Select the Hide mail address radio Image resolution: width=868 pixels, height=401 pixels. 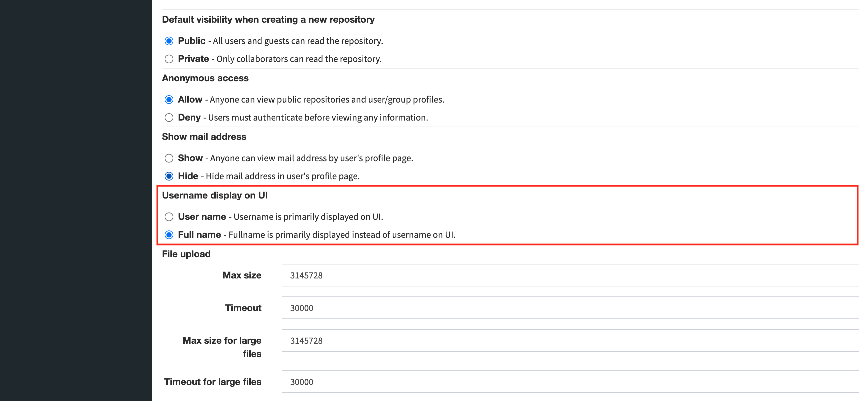click(x=169, y=176)
